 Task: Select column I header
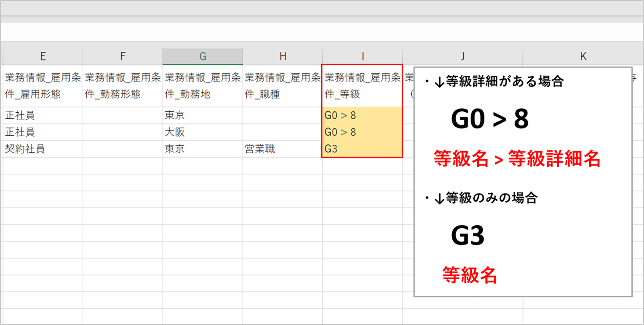point(363,56)
